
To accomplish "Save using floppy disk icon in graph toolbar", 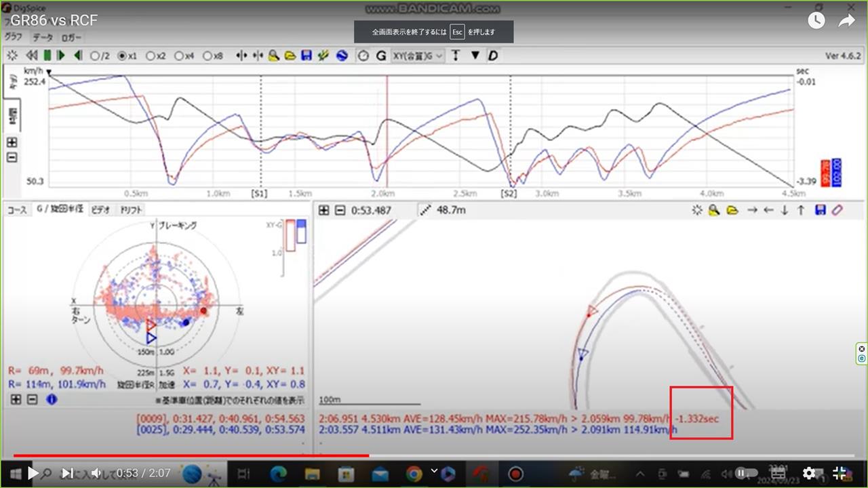I will click(x=307, y=56).
